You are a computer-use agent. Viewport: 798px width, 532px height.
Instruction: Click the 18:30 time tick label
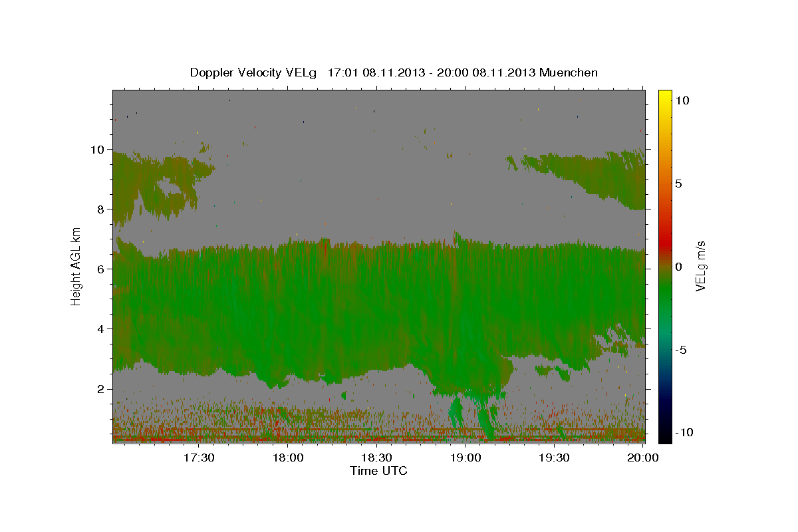click(377, 458)
